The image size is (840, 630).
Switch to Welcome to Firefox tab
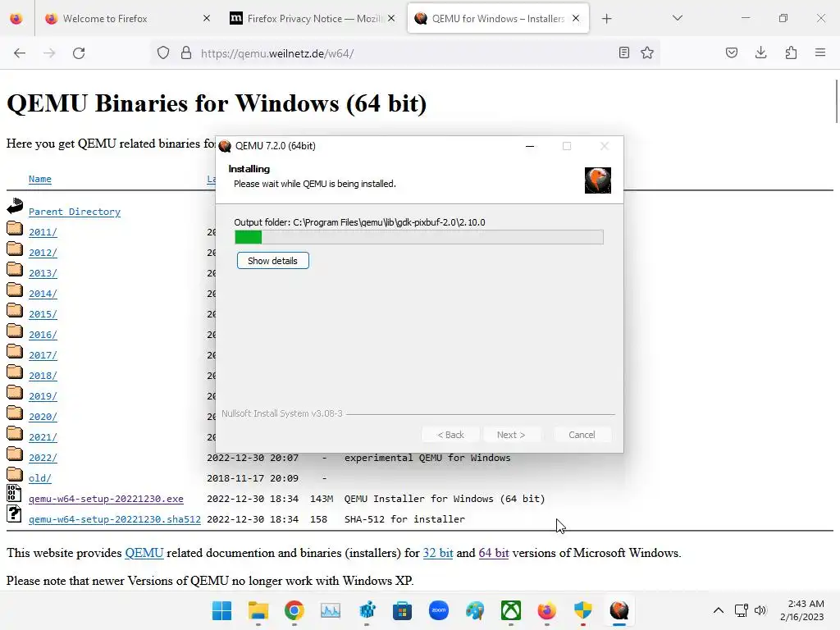pos(127,19)
